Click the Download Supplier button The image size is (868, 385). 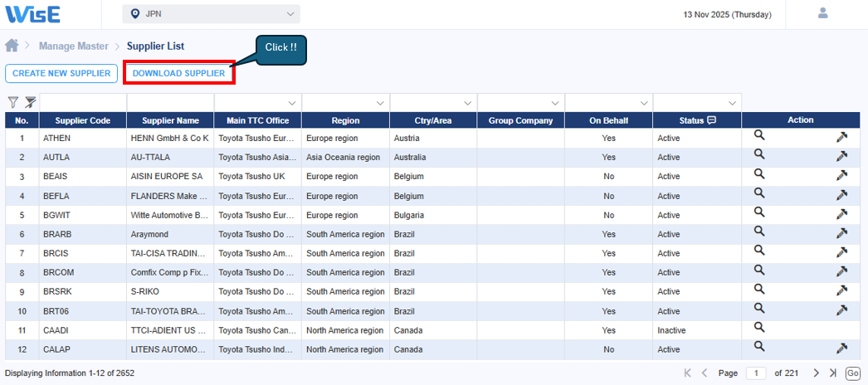[178, 73]
